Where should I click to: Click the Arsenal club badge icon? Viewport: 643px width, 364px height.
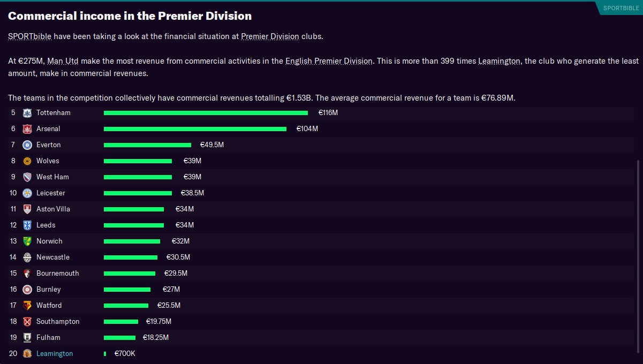click(27, 129)
